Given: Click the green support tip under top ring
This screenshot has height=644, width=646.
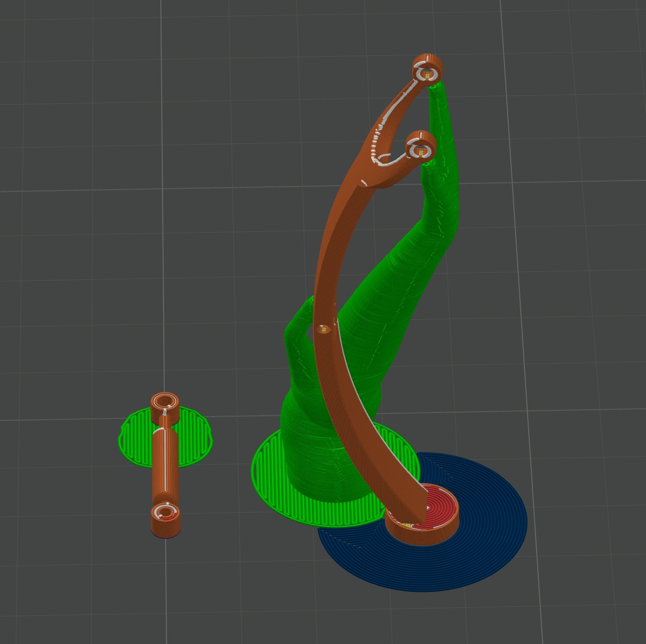Looking at the screenshot, I should [x=438, y=96].
